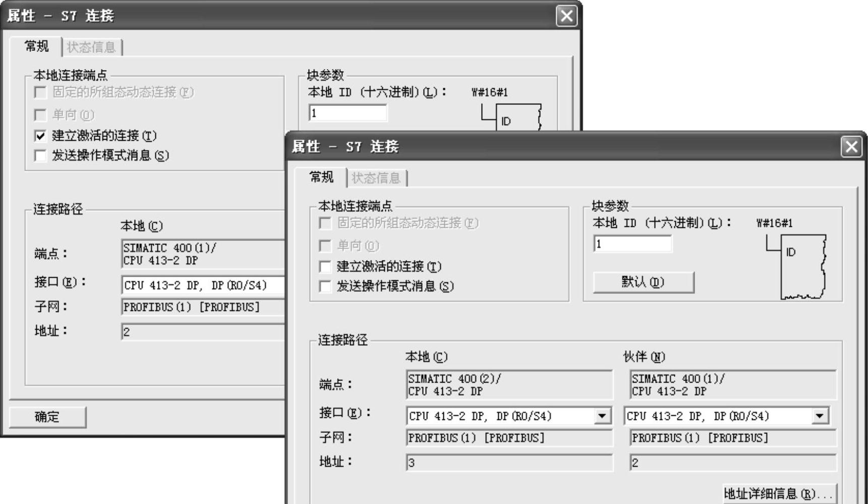Image resolution: width=868 pixels, height=504 pixels.
Task: Open 地址详细信息 in the front dialog
Action: (779, 494)
